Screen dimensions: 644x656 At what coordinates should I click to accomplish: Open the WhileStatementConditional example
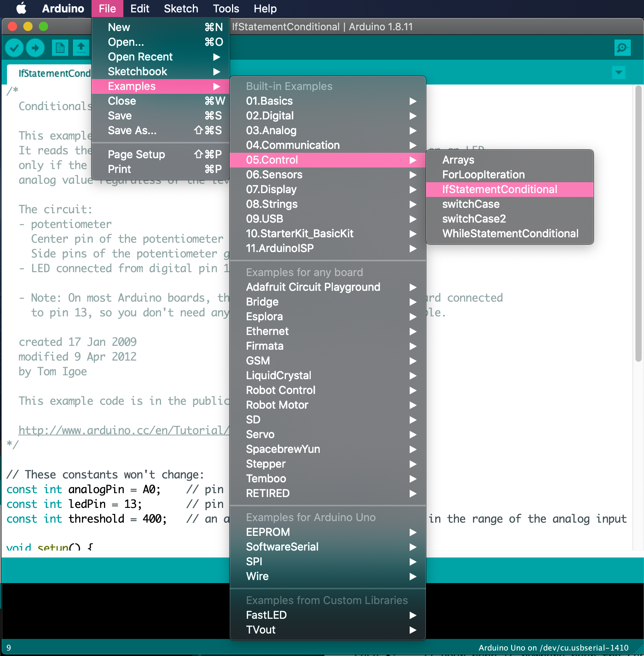pos(510,233)
